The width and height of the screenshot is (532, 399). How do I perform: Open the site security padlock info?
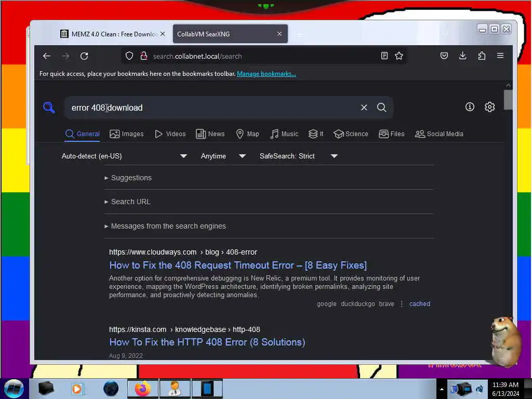tap(144, 56)
